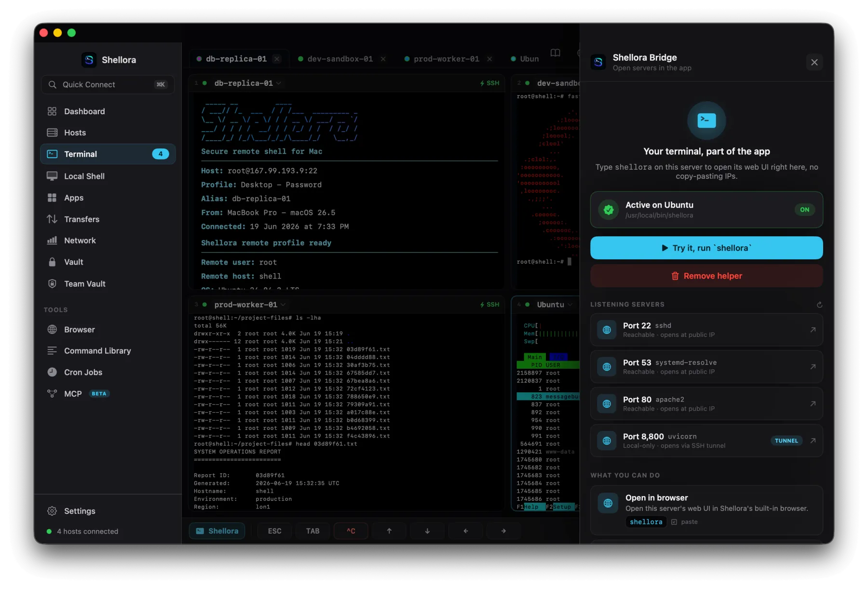Click the Terminal badge showing 4
This screenshot has width=868, height=589.
[x=161, y=154]
